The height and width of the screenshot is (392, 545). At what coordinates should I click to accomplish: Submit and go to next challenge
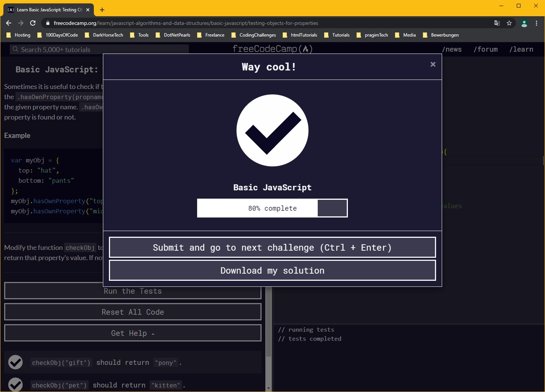[272, 247]
